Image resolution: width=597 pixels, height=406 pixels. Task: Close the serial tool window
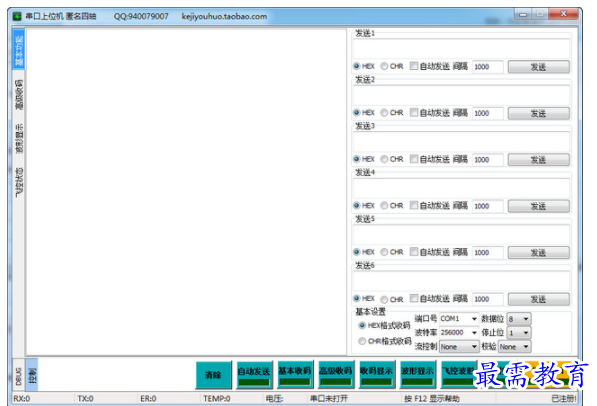click(563, 14)
